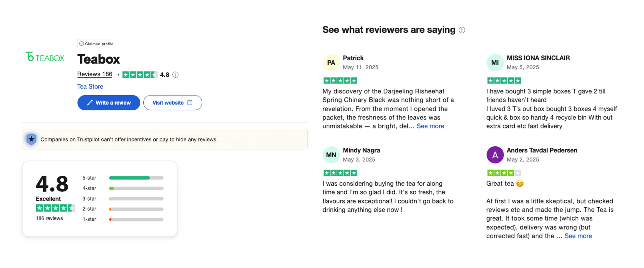Click the 2-star rating label

89,209
